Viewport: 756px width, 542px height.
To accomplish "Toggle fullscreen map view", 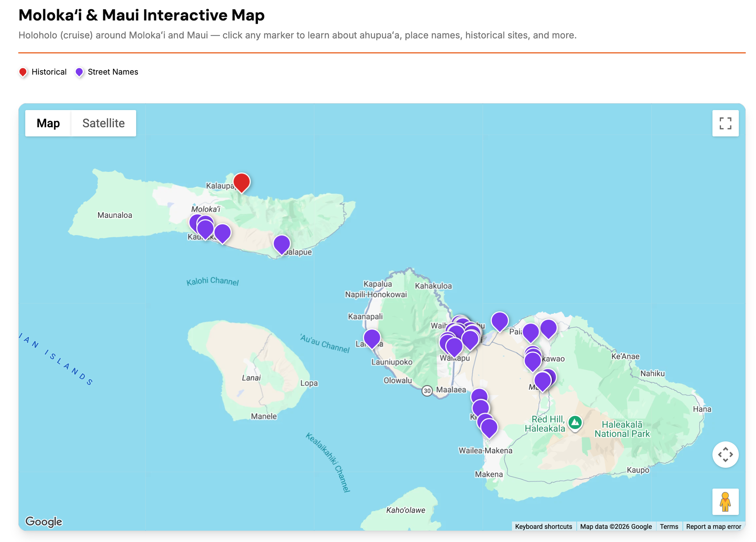I will pos(725,123).
